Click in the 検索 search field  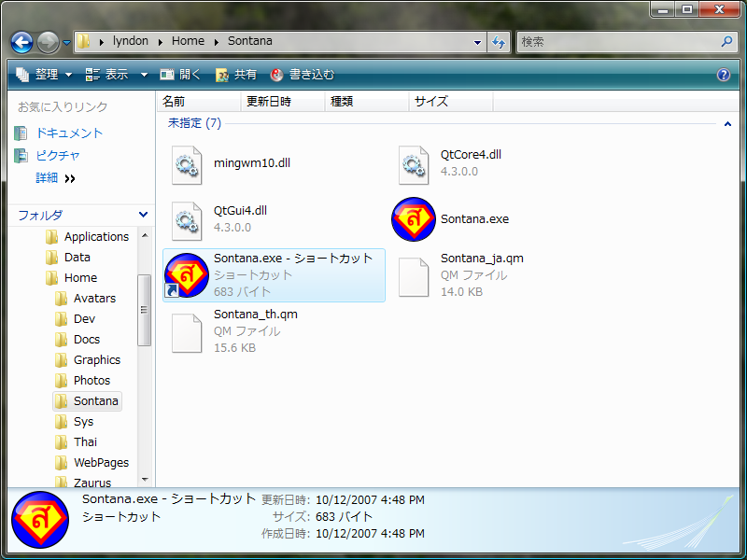616,42
